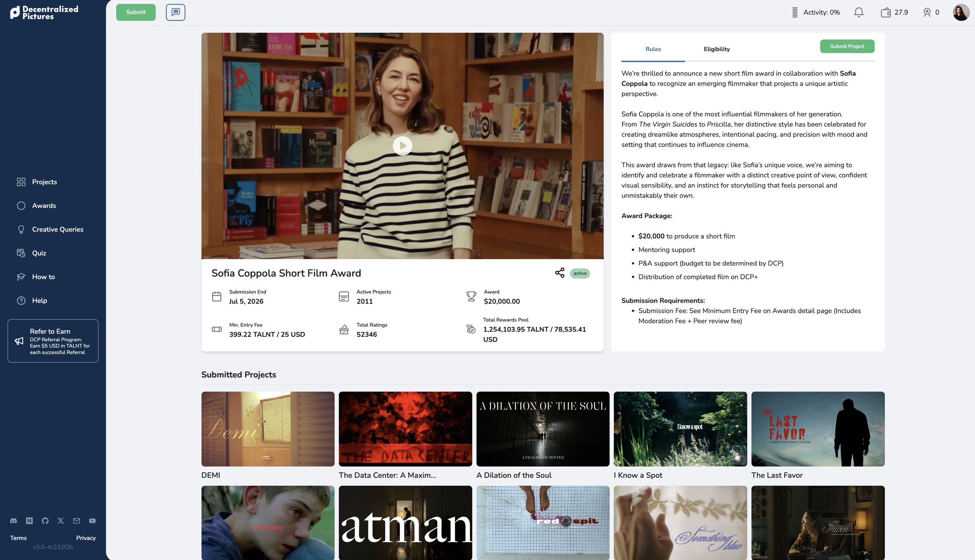Open the notifications bell
The image size is (975, 560).
point(859,12)
